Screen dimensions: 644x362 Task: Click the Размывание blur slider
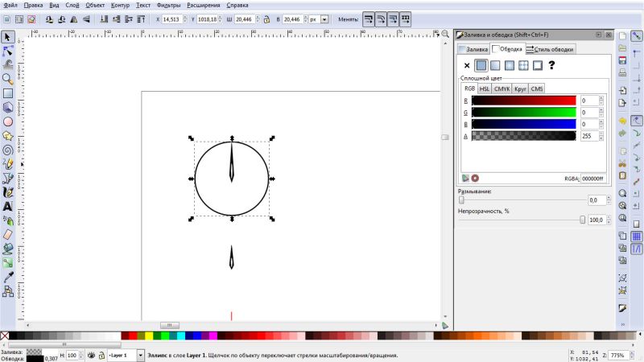[x=524, y=200]
